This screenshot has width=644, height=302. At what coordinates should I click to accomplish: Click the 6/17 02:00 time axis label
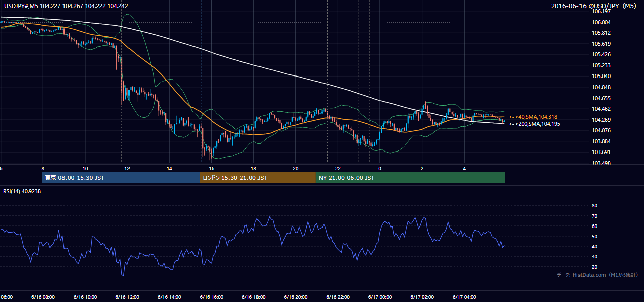(422, 297)
